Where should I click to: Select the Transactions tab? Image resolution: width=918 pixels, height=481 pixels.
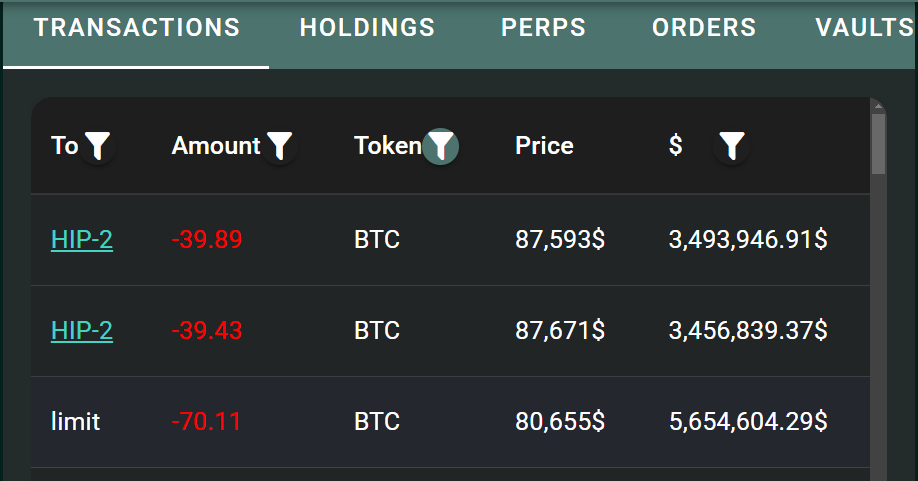[136, 28]
